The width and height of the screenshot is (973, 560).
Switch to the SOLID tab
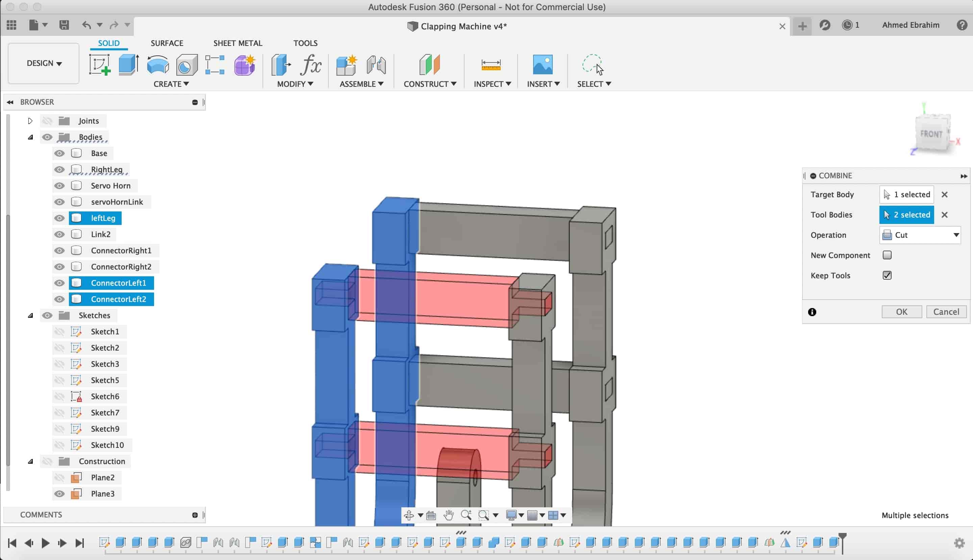[x=108, y=43]
